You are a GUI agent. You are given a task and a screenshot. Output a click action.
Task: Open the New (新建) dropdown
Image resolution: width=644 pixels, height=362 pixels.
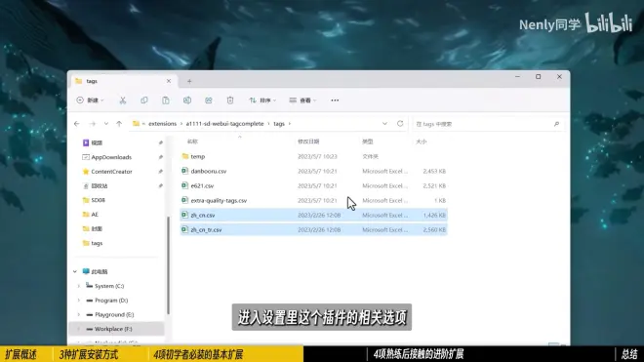click(x=91, y=101)
